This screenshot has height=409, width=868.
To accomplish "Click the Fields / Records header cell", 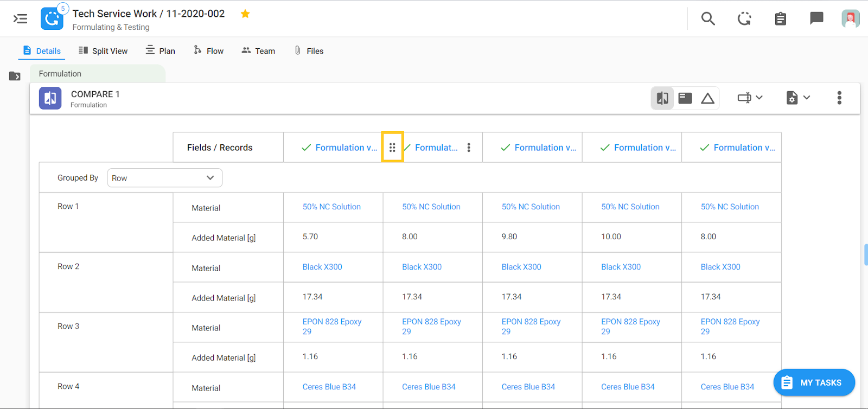I will tap(228, 148).
